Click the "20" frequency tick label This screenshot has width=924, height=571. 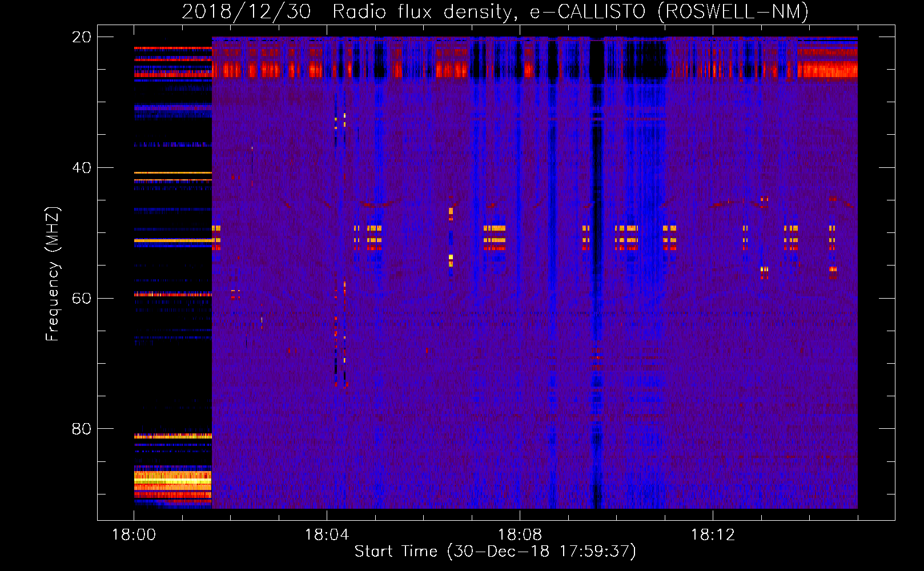pos(82,37)
